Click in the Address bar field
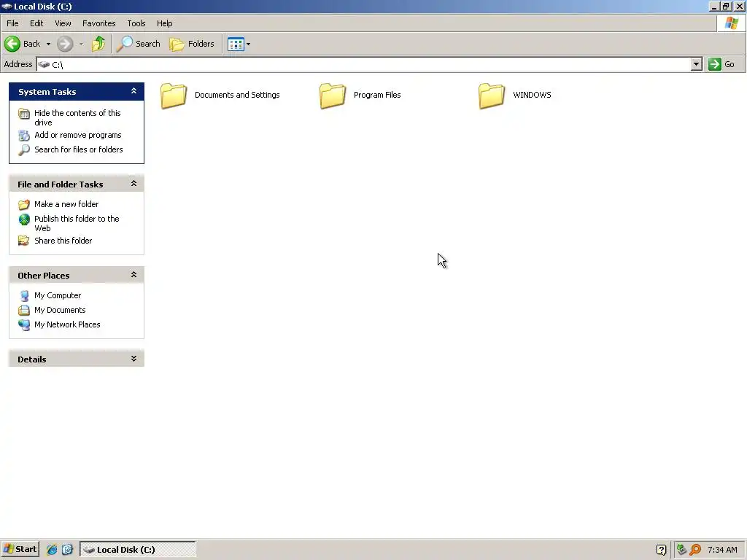 pos(364,64)
